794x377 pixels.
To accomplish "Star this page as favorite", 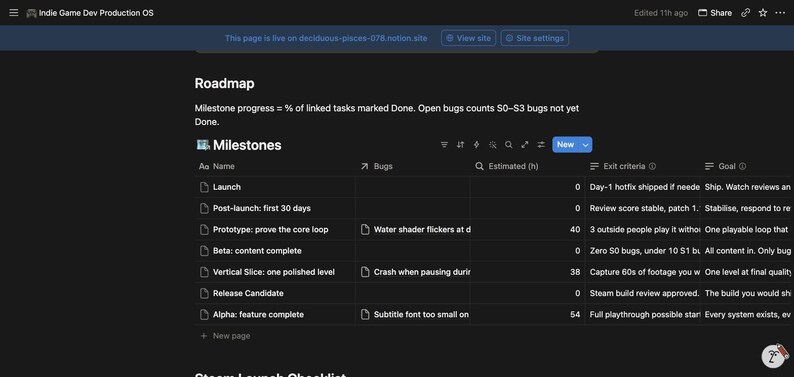I will [763, 13].
